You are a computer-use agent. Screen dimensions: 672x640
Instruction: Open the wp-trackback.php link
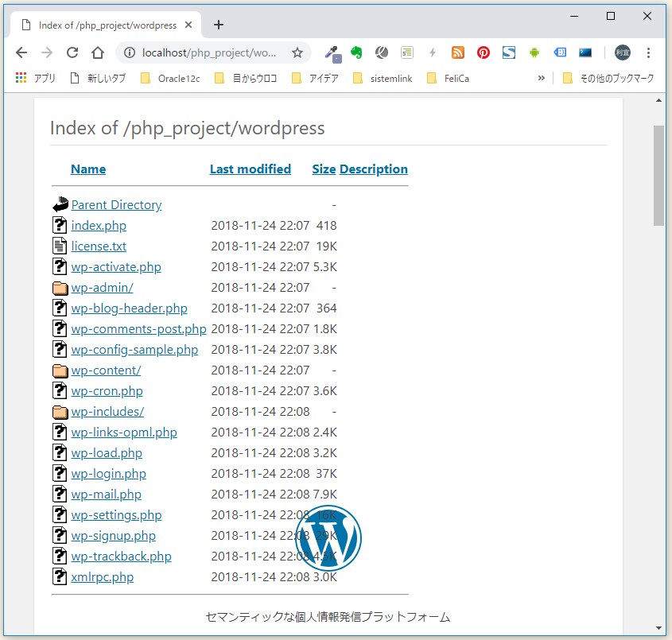[122, 556]
